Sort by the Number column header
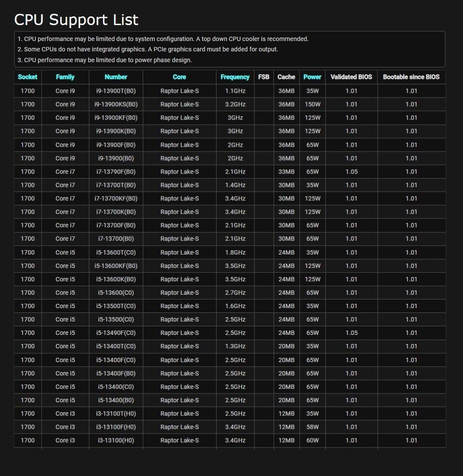463x476 pixels. point(116,77)
